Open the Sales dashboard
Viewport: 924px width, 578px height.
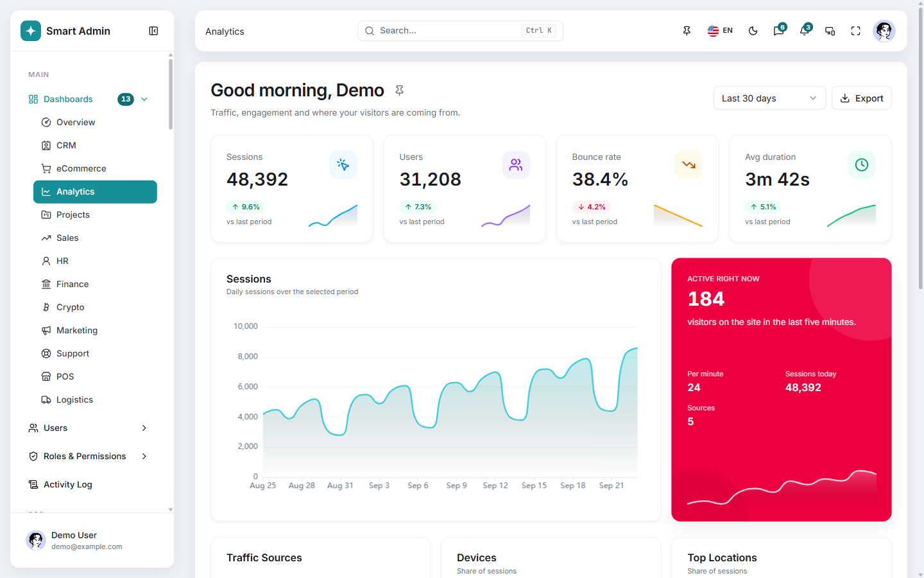tap(95, 238)
